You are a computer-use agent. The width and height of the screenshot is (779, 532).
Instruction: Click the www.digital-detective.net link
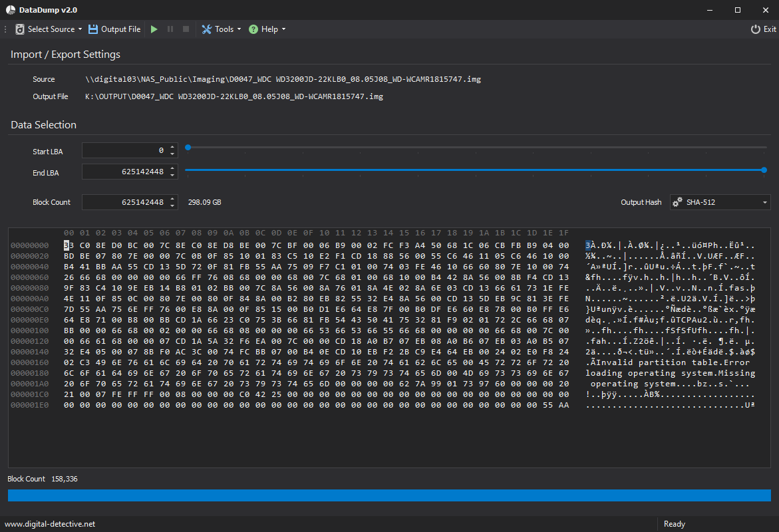50,524
